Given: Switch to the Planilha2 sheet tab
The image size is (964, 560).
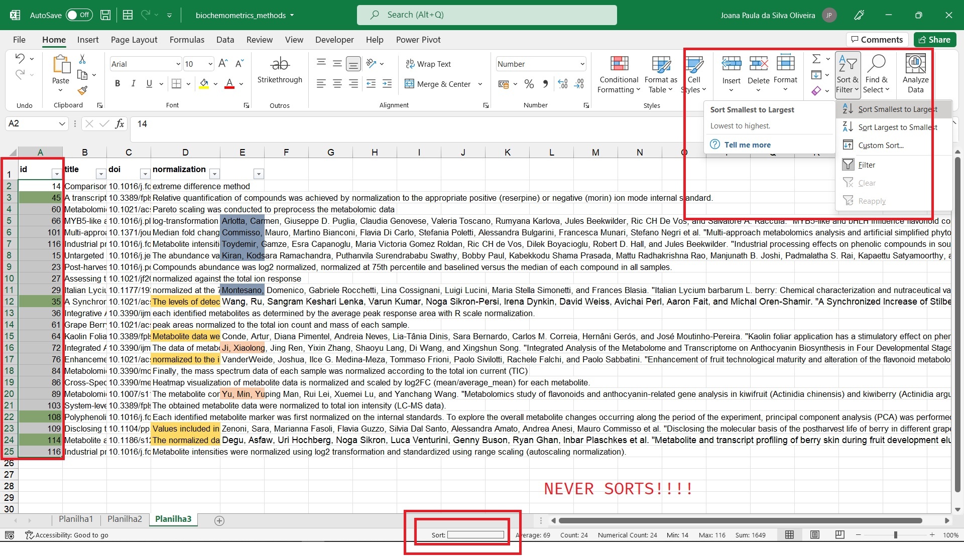Looking at the screenshot, I should (125, 519).
